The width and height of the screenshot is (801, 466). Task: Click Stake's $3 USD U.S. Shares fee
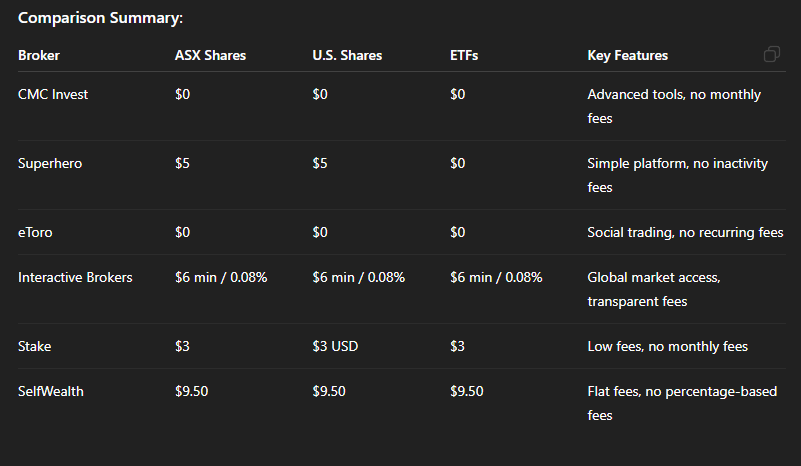pos(335,347)
